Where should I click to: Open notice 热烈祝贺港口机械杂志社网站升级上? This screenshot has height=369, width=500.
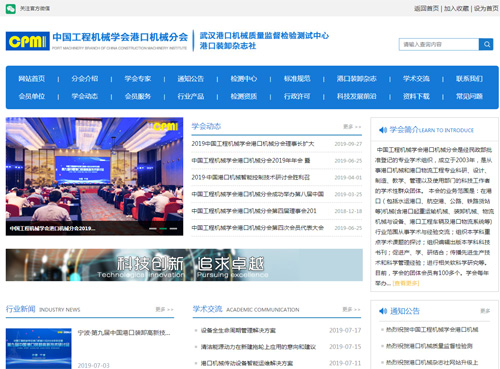(432, 362)
